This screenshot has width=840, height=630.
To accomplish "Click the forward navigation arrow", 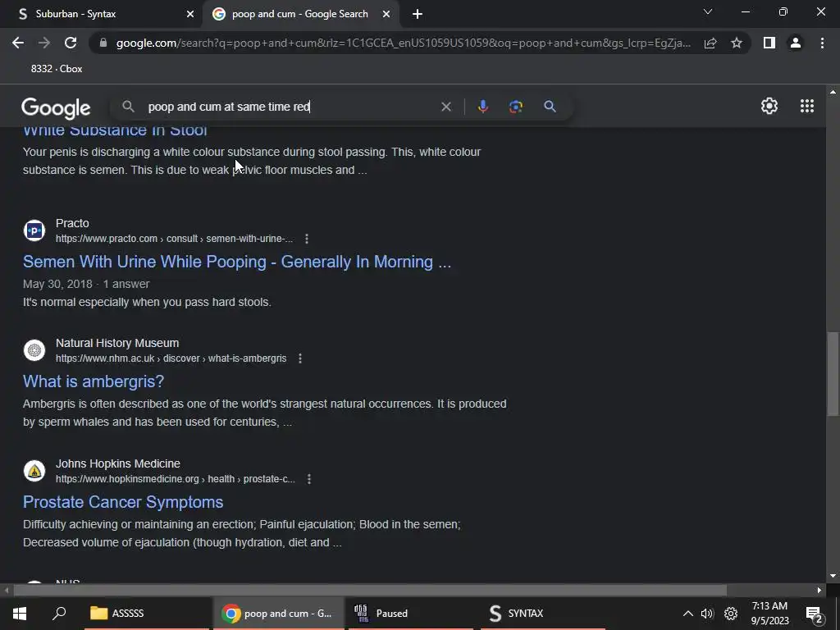I will click(44, 43).
